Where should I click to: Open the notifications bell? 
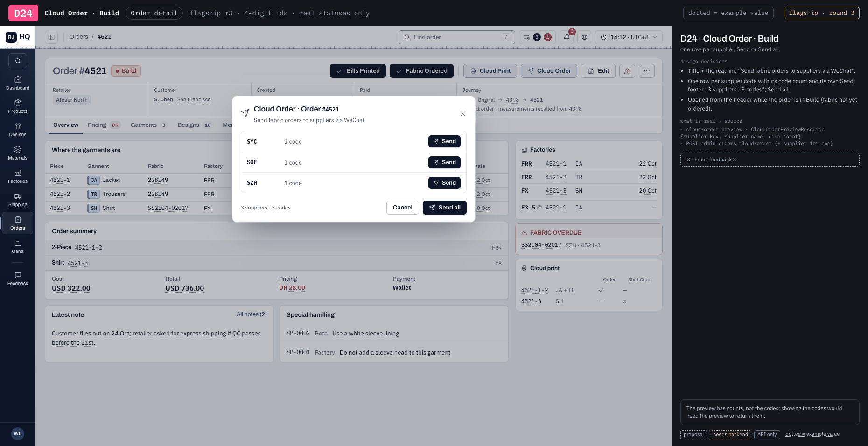click(567, 37)
